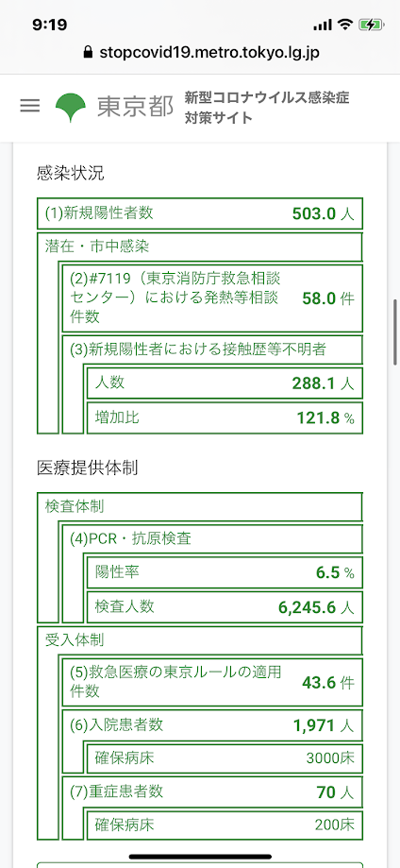Image resolution: width=400 pixels, height=868 pixels.
Task: Select the (1)新規陽性者数 503.0人 row
Action: pyautogui.click(x=200, y=213)
